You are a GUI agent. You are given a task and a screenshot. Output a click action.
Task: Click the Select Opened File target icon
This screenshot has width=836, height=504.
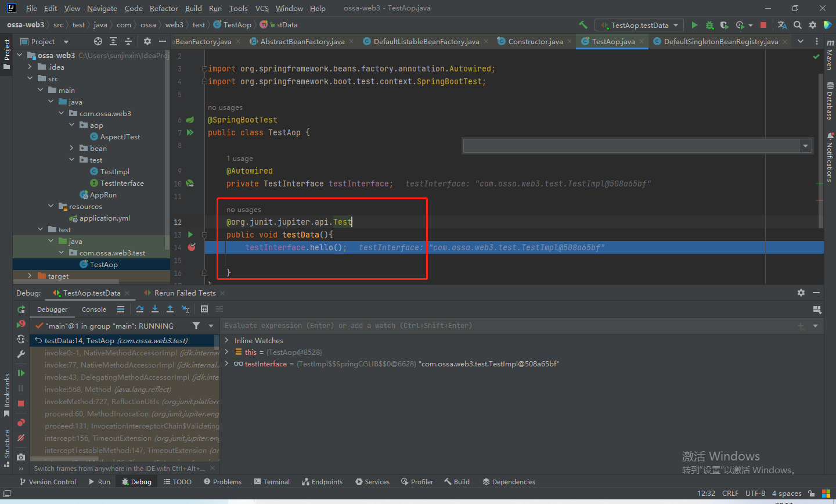(x=98, y=41)
